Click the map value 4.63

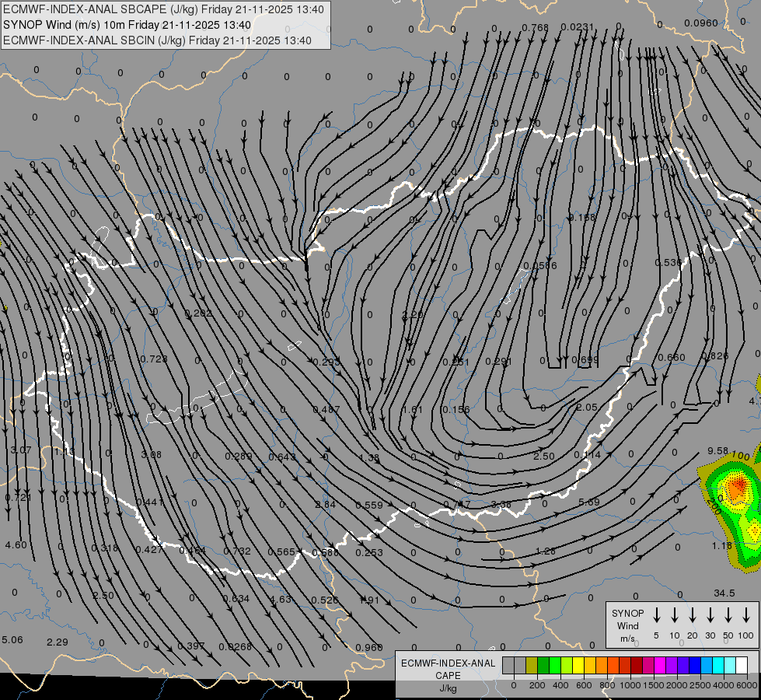[x=281, y=599]
